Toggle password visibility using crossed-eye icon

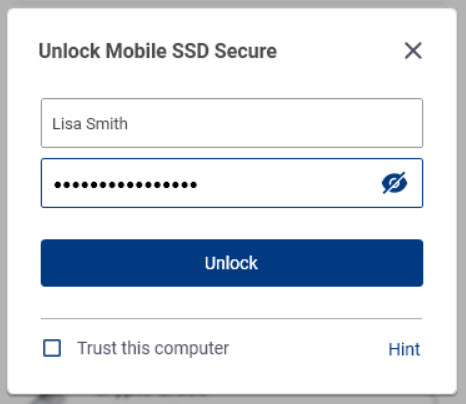click(394, 183)
